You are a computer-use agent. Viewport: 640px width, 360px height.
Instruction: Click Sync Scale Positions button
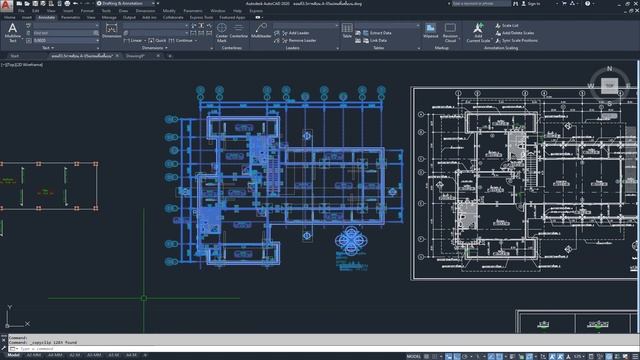click(516, 40)
